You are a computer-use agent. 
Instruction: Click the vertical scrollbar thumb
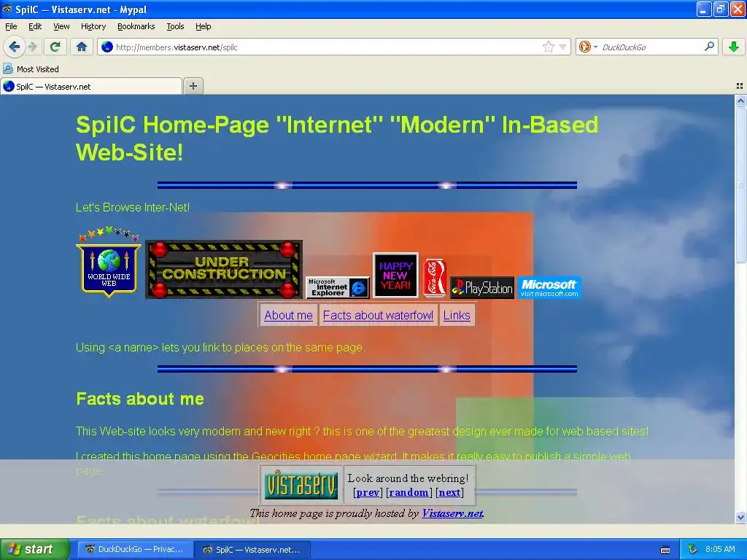740,184
